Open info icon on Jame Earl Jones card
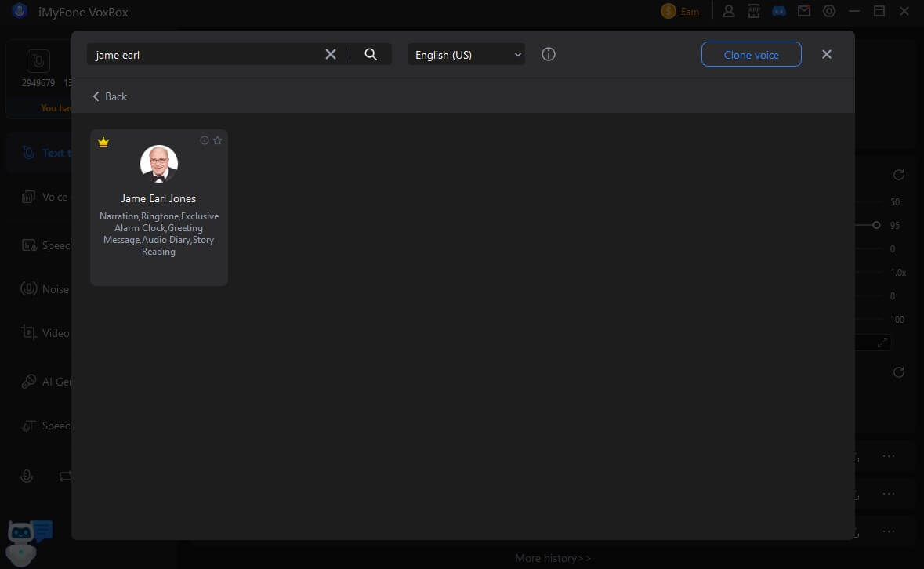 point(205,140)
